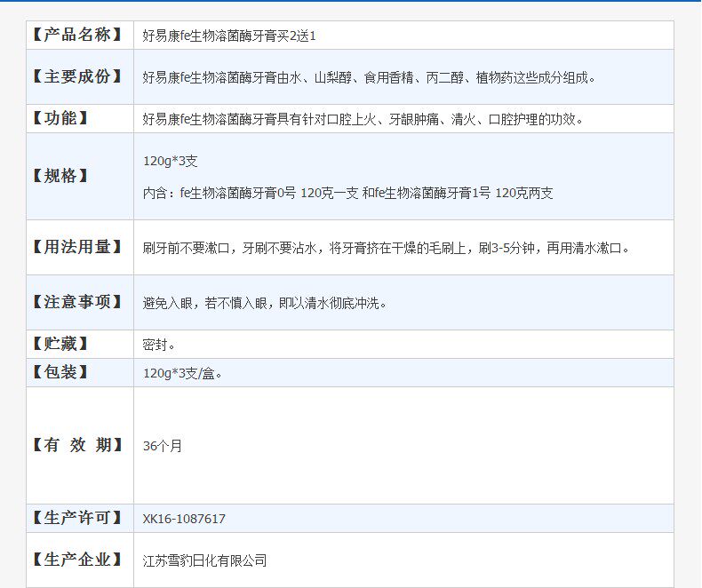The width and height of the screenshot is (702, 588).
Task: Click the 【有 效 期】 label
Action: 77,445
